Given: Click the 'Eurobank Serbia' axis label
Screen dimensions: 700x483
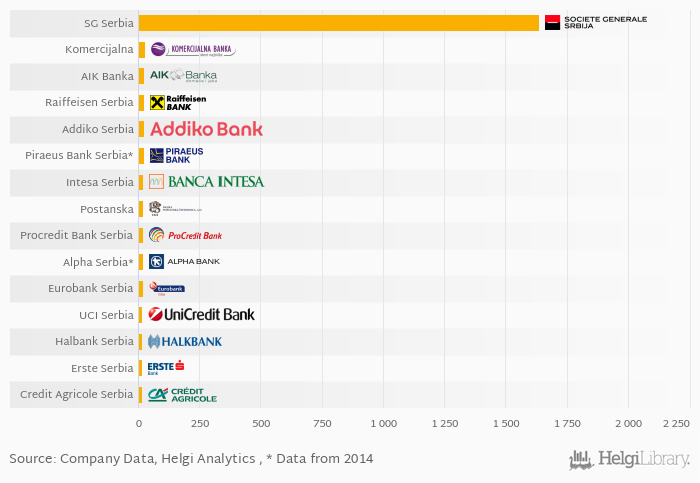Looking at the screenshot, I should pos(91,288).
